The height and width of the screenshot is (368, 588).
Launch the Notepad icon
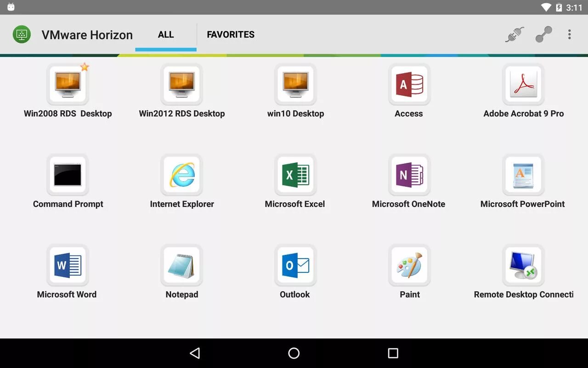(181, 265)
